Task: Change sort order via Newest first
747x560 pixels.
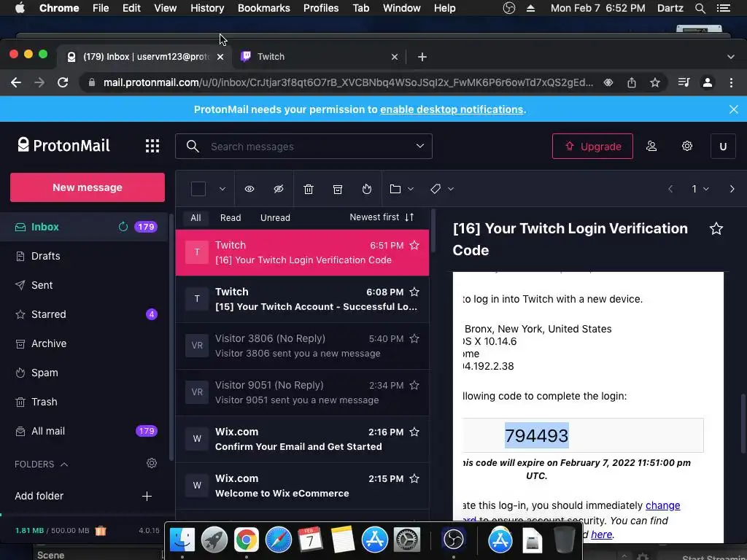Action: (x=382, y=217)
